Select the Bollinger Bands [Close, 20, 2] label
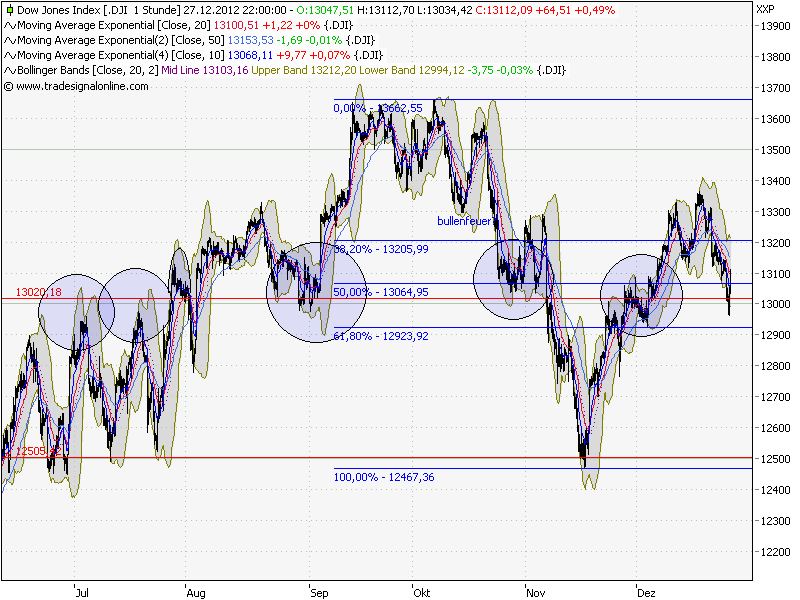800x600 pixels. pos(88,70)
